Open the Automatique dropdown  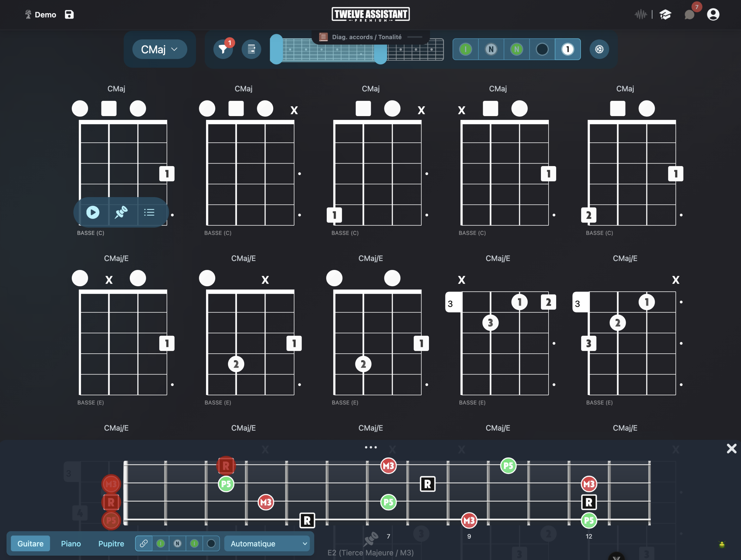(267, 543)
